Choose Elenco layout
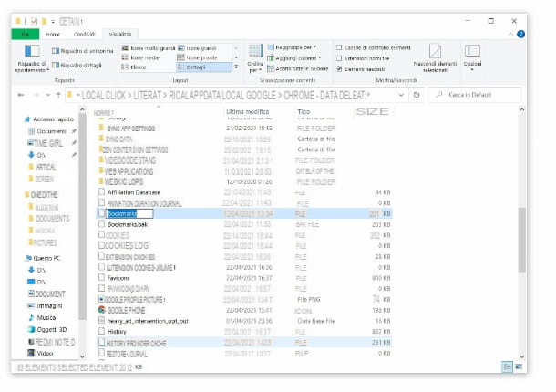 click(x=134, y=67)
